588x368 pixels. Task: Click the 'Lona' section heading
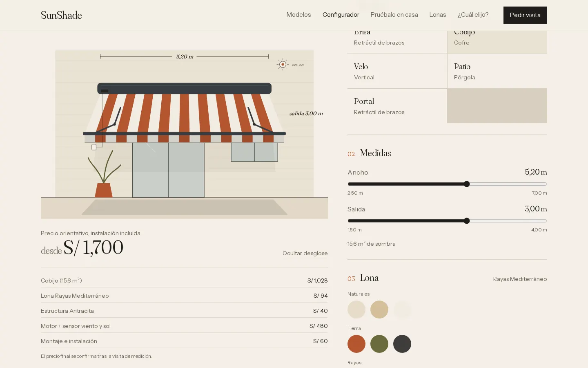coord(369,278)
